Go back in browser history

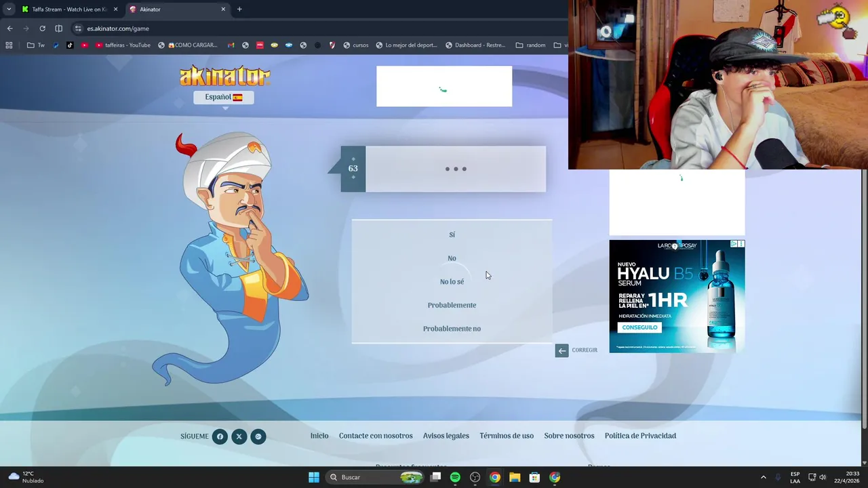[9, 28]
